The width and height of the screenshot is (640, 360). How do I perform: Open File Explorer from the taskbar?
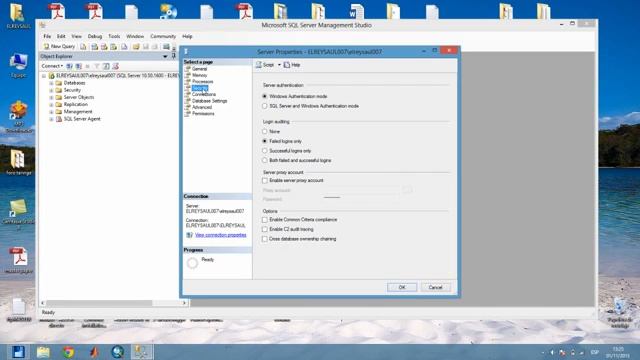[x=43, y=351]
